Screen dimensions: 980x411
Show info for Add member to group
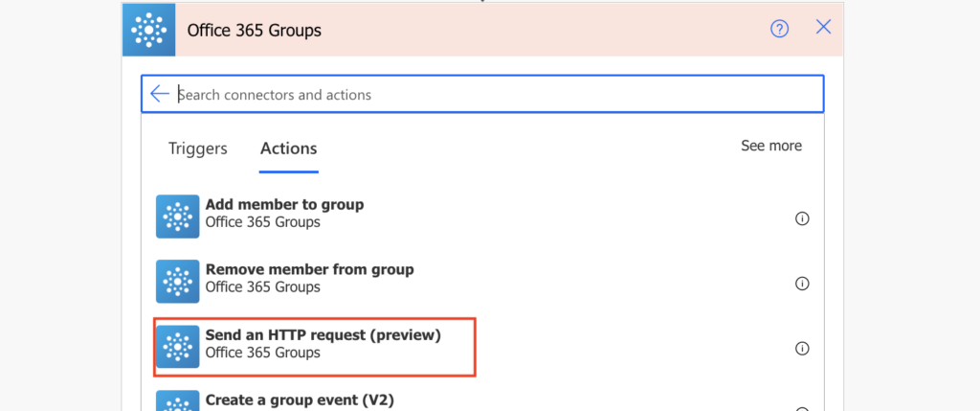click(x=802, y=218)
